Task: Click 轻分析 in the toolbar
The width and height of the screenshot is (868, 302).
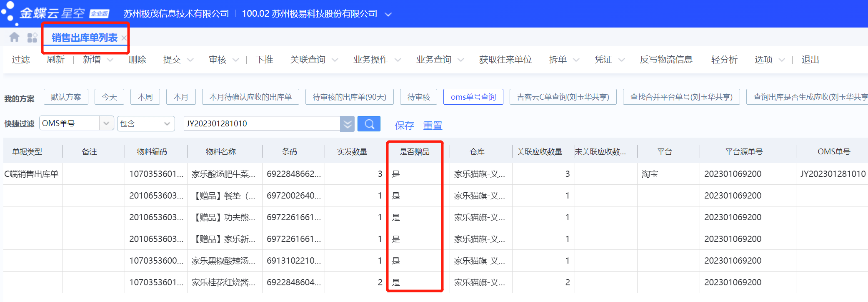Action: pos(724,60)
